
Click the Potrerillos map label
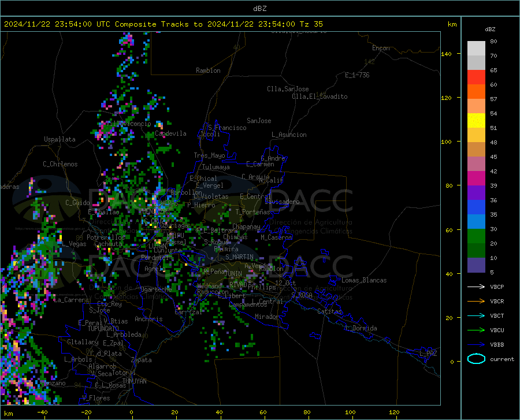pyautogui.click(x=106, y=237)
